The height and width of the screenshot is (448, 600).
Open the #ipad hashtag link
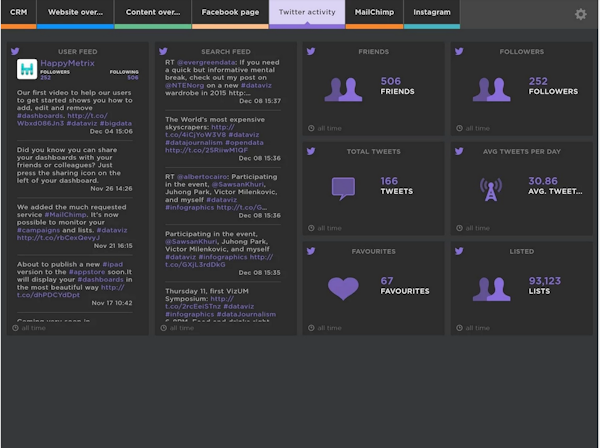[x=112, y=264]
